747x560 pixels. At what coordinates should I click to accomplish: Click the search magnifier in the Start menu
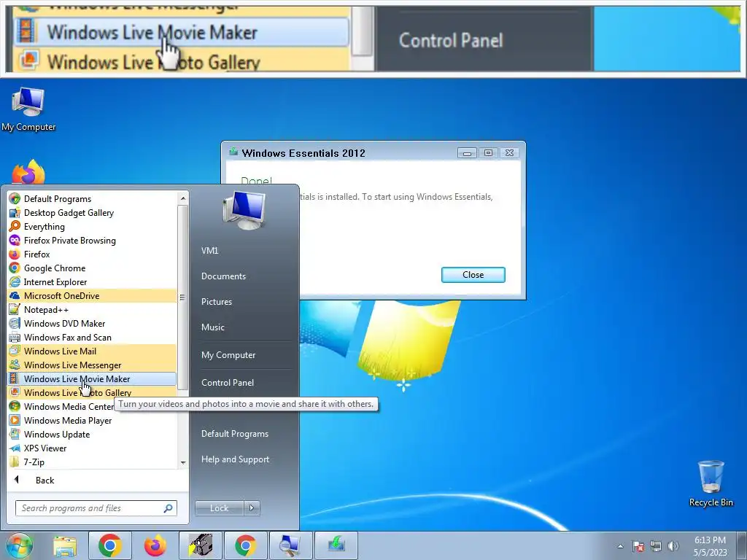(168, 508)
